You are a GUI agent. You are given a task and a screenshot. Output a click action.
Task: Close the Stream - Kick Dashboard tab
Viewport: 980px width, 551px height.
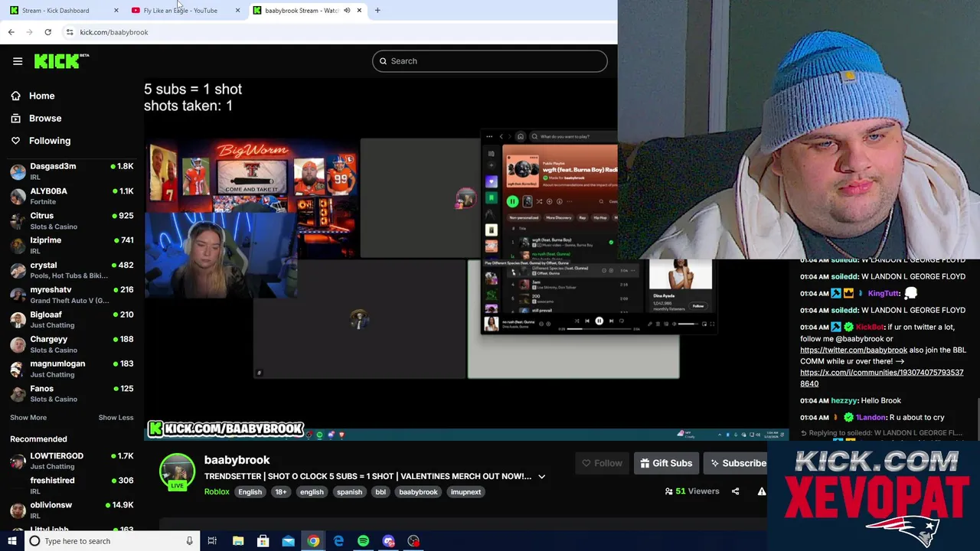[x=116, y=11]
